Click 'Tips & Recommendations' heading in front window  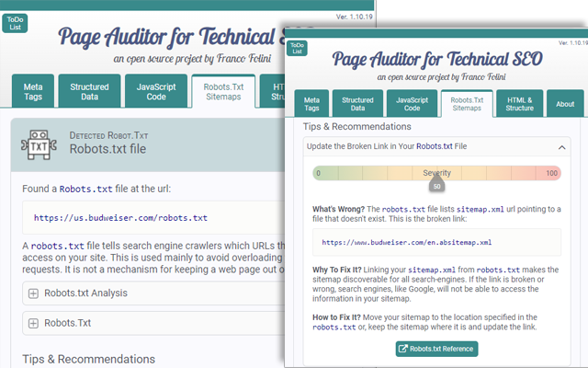357,127
